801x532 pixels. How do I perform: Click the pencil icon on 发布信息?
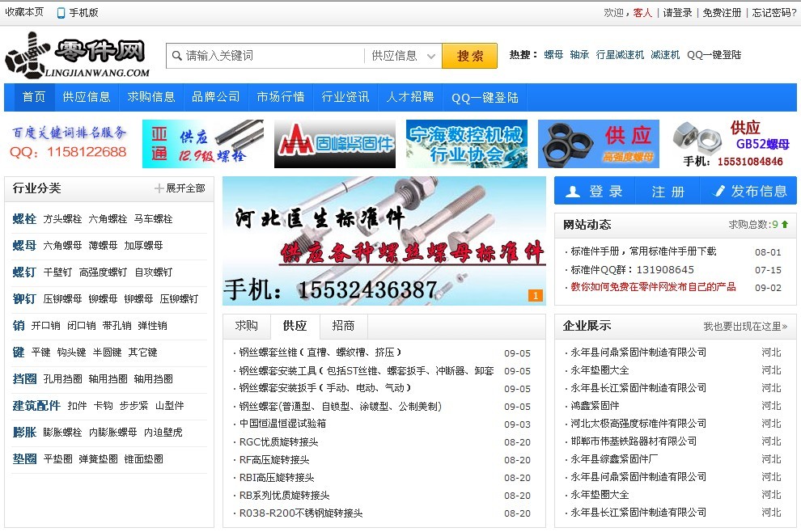pyautogui.click(x=718, y=192)
